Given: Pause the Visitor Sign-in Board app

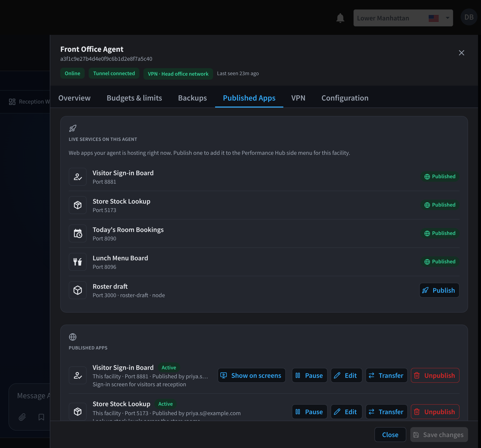Looking at the screenshot, I should pyautogui.click(x=309, y=375).
